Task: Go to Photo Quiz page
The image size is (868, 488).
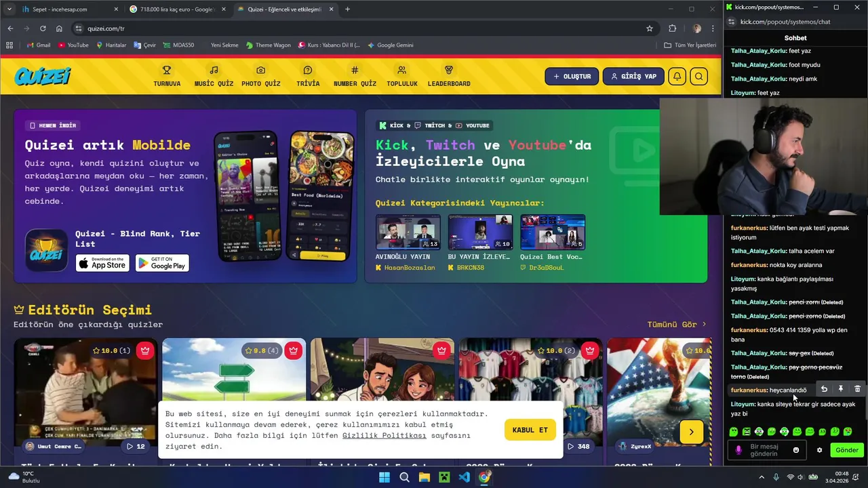Action: click(x=261, y=76)
